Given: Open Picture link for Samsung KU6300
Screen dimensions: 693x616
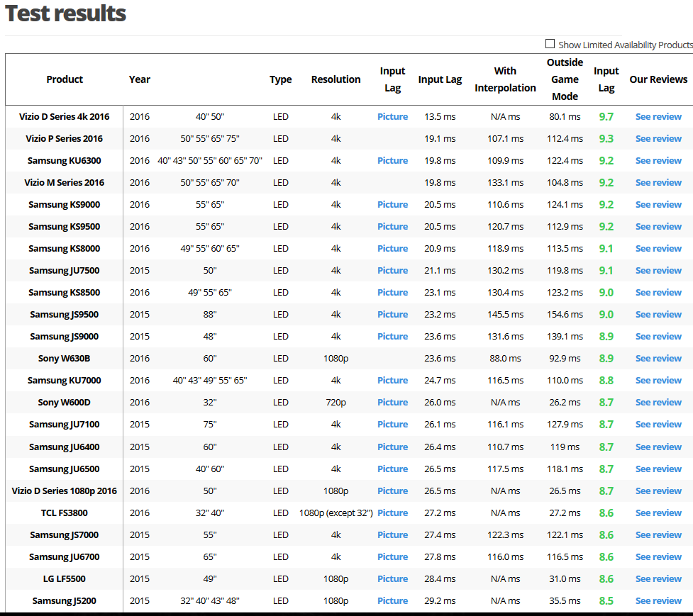Looking at the screenshot, I should (392, 161).
